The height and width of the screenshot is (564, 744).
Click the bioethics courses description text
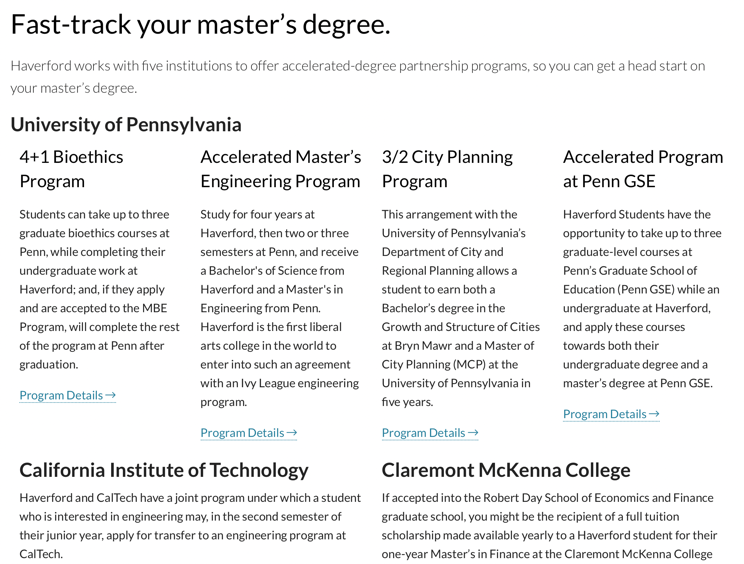(x=100, y=289)
